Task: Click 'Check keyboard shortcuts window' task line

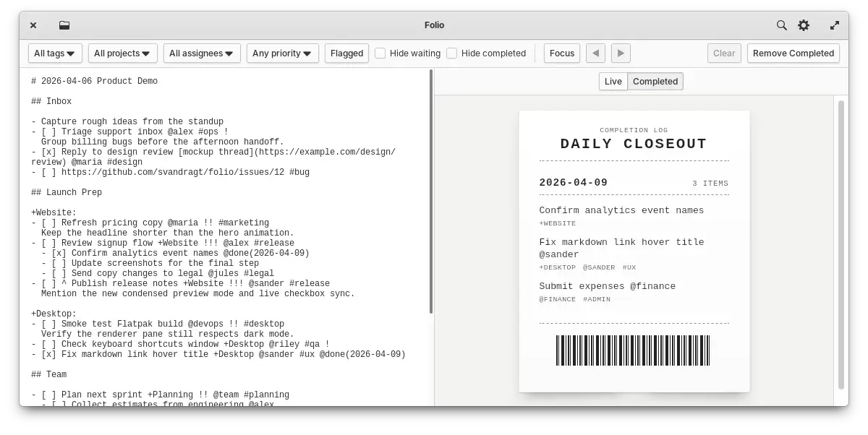Action: 180,344
